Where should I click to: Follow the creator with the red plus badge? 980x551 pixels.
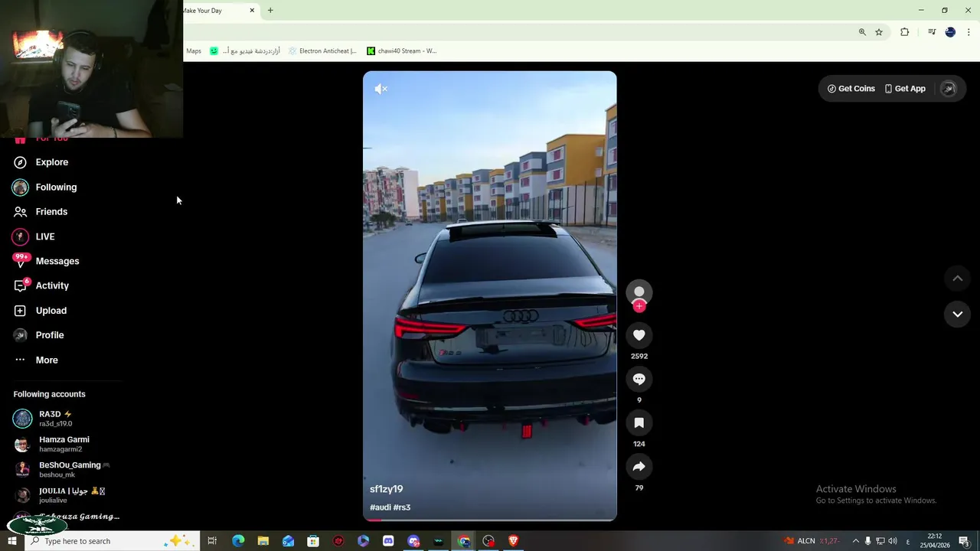point(639,306)
